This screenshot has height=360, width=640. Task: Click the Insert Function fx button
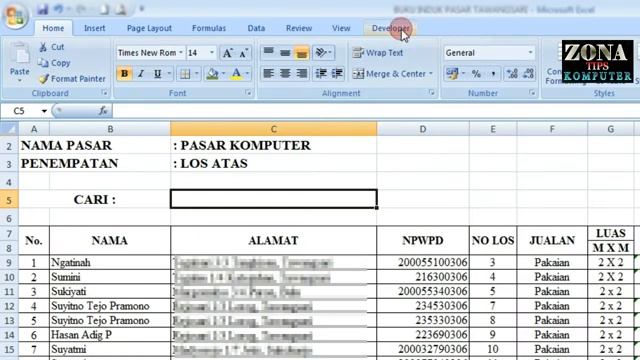click(103, 111)
